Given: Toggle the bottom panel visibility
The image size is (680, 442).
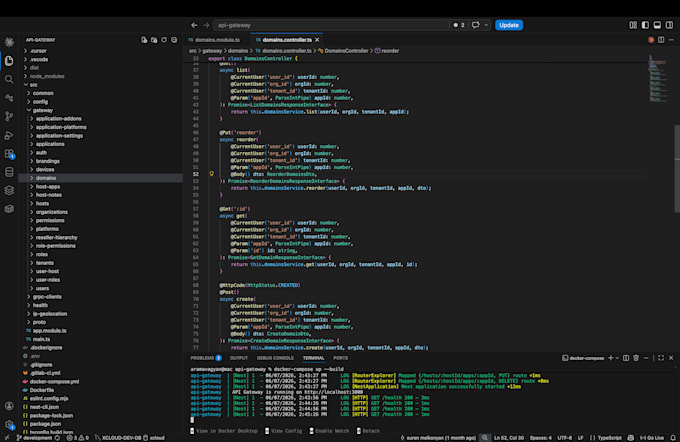Looking at the screenshot, I should pyautogui.click(x=657, y=25).
